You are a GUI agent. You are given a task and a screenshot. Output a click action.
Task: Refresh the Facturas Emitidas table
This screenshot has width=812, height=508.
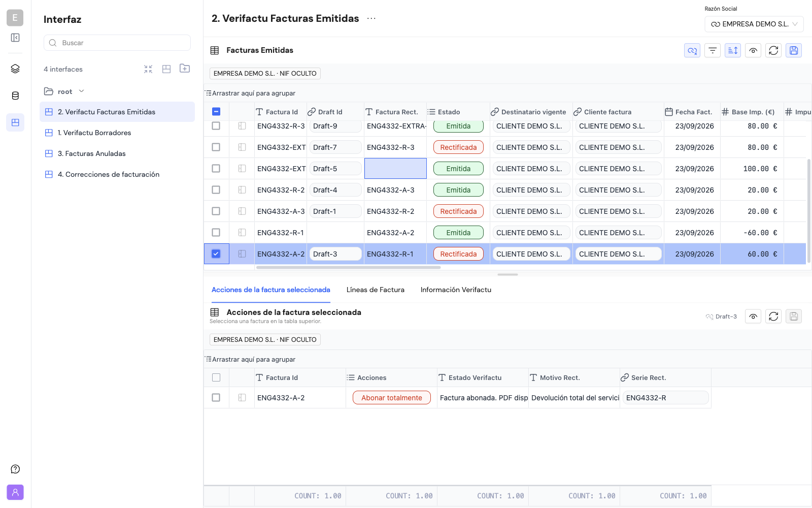(x=773, y=50)
